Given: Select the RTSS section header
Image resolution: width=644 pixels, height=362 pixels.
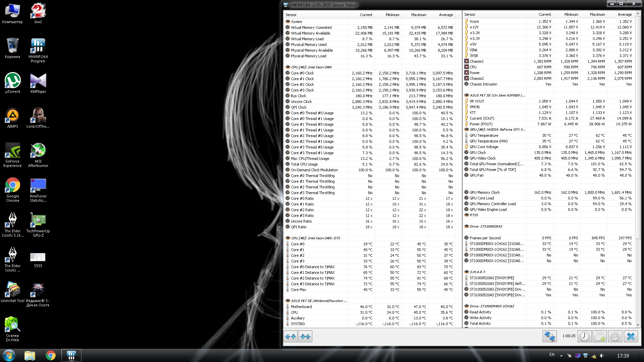Looking at the screenshot, I should click(x=548, y=215).
